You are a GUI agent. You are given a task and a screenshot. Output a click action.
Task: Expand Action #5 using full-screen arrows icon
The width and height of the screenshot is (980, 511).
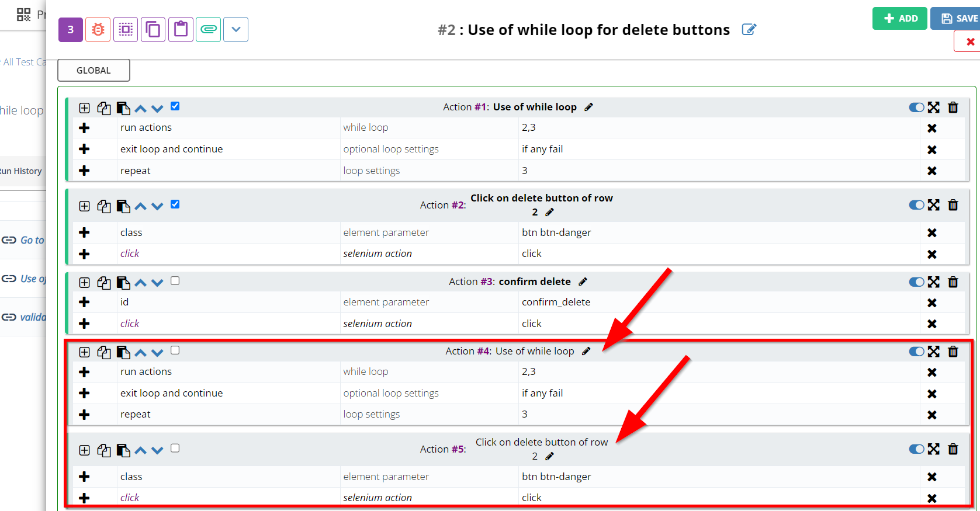tap(934, 449)
